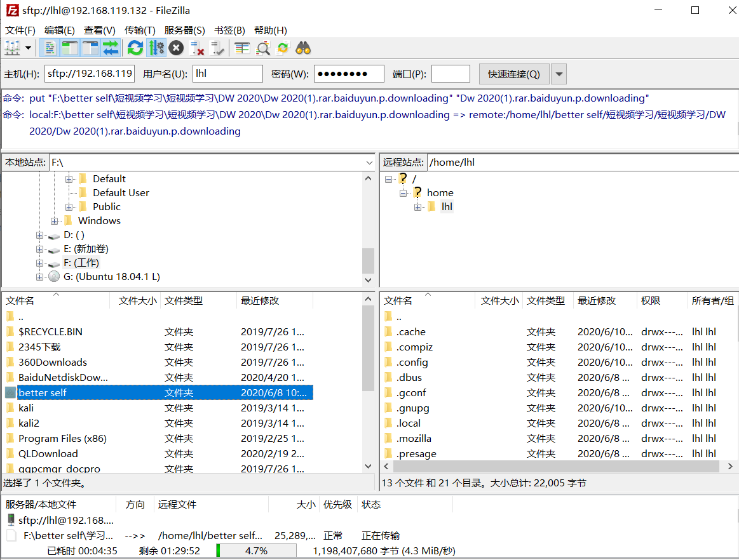Open directory listing filters icon
The width and height of the screenshot is (739, 560).
click(x=242, y=48)
